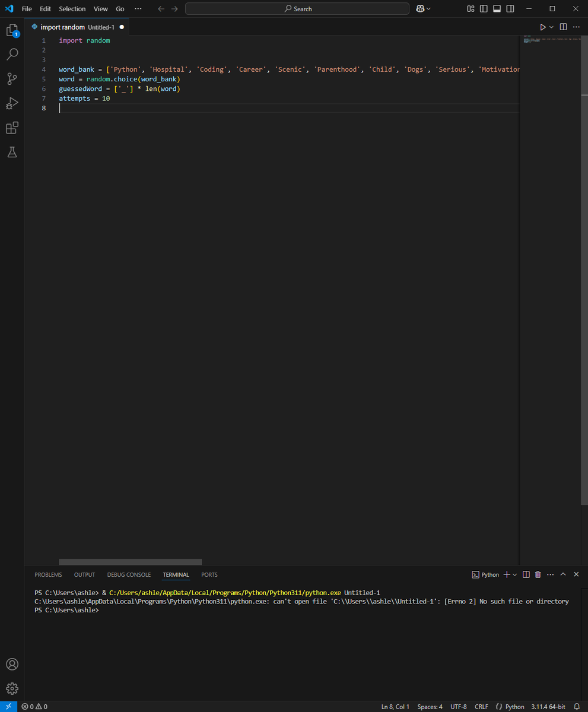Click line number 4 in gutter
The height and width of the screenshot is (712, 588).
tap(43, 69)
